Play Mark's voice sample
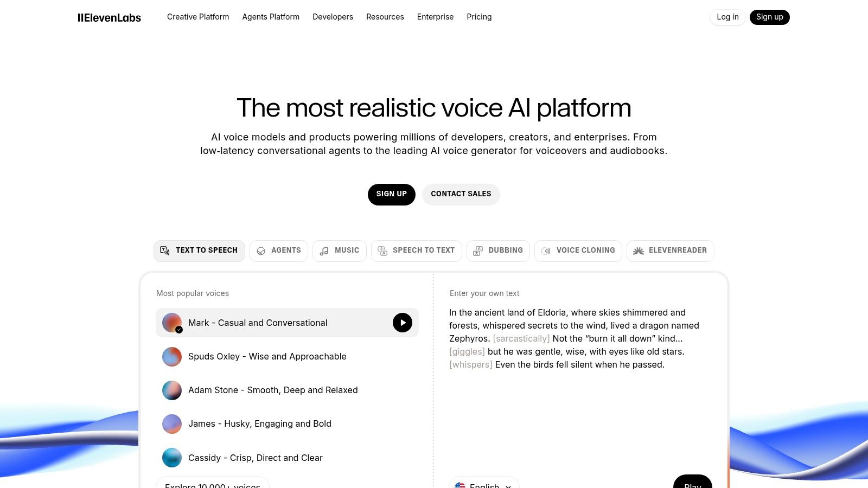 coord(402,323)
